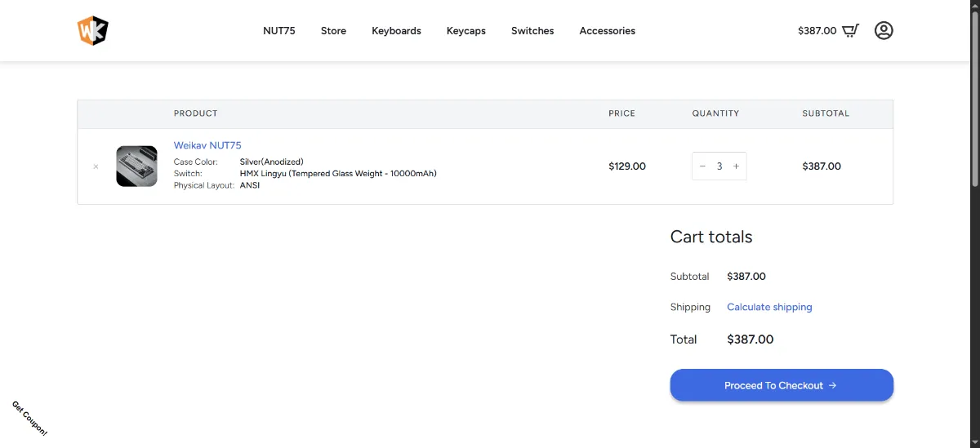The height and width of the screenshot is (448, 980).
Task: Click the quantity field showing 3
Action: pos(719,166)
